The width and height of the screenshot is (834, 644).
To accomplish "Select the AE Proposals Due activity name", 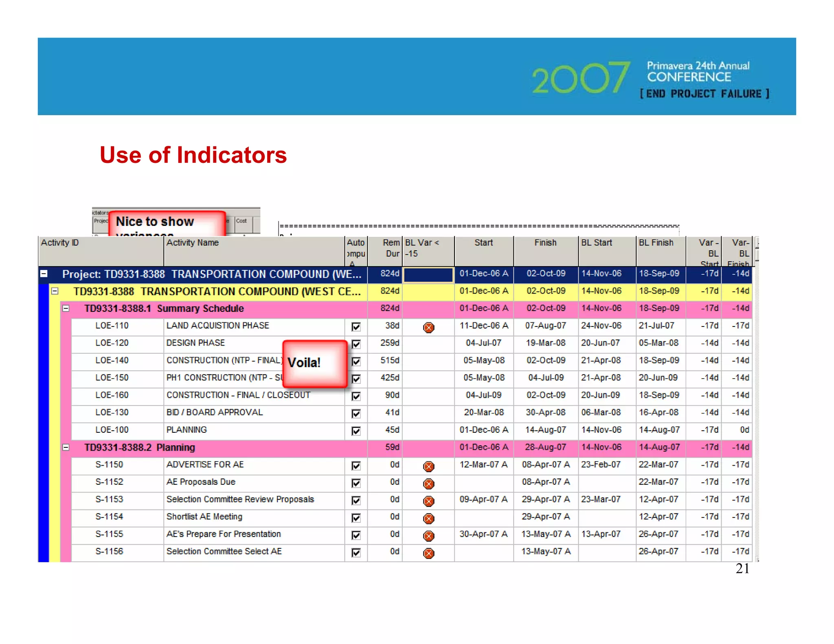I will pyautogui.click(x=201, y=482).
